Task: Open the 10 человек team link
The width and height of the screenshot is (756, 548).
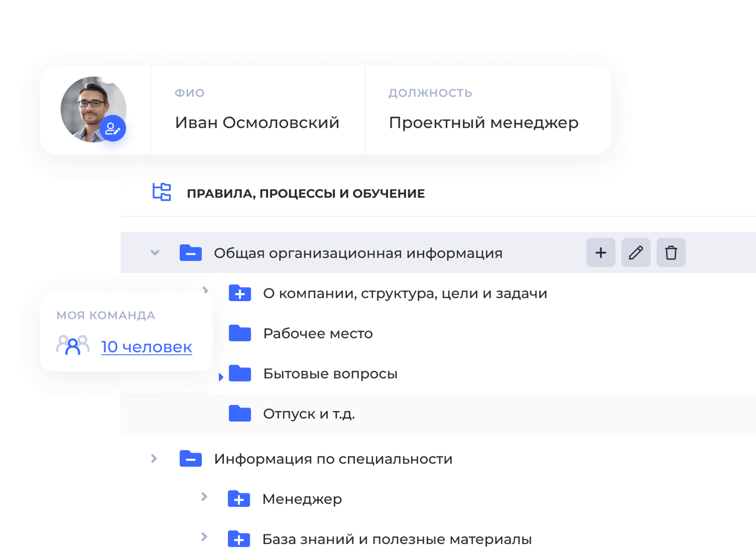Action: 147,347
